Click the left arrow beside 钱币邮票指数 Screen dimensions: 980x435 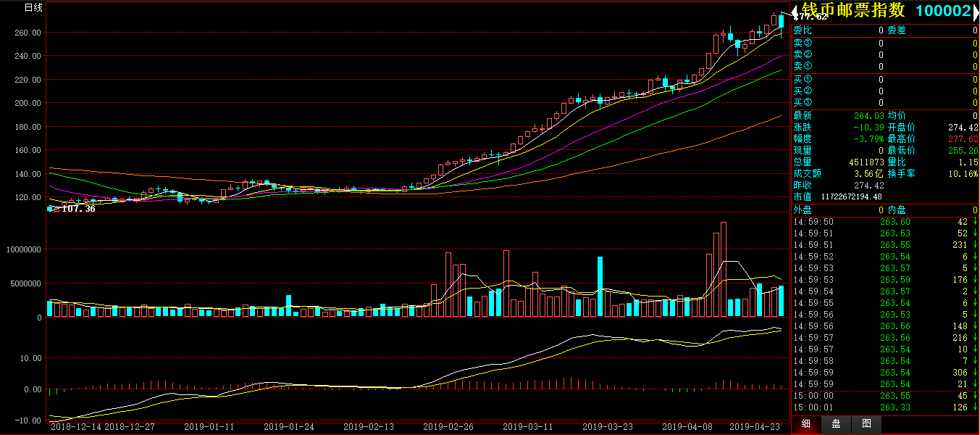(x=795, y=11)
